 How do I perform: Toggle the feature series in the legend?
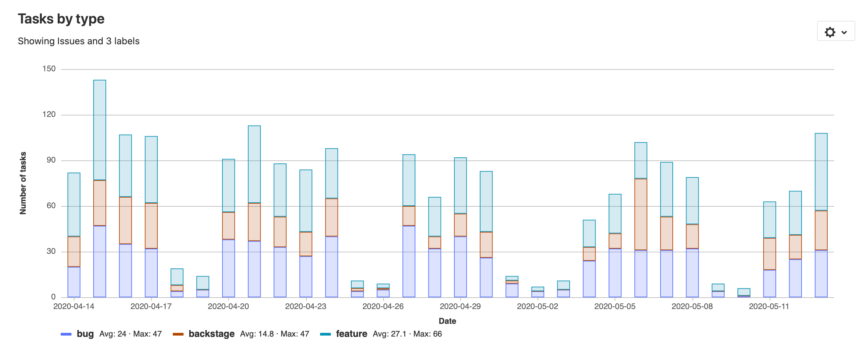pos(351,334)
